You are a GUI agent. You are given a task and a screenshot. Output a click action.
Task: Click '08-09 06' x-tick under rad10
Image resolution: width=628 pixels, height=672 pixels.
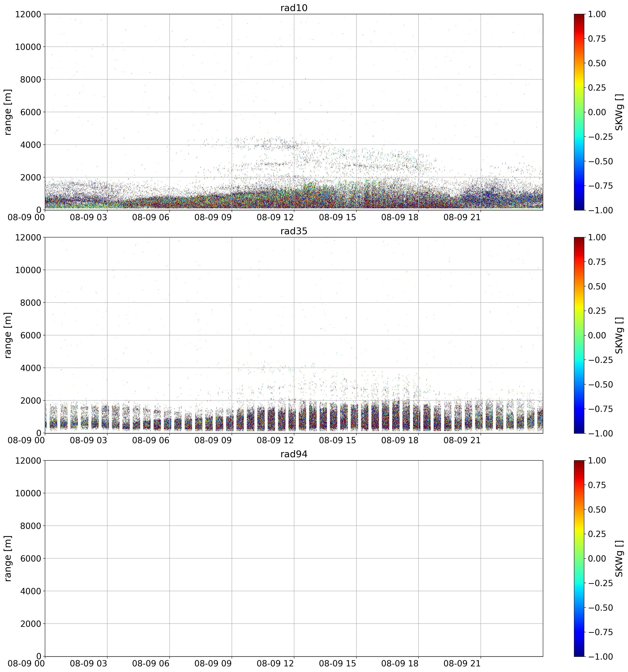click(x=151, y=217)
